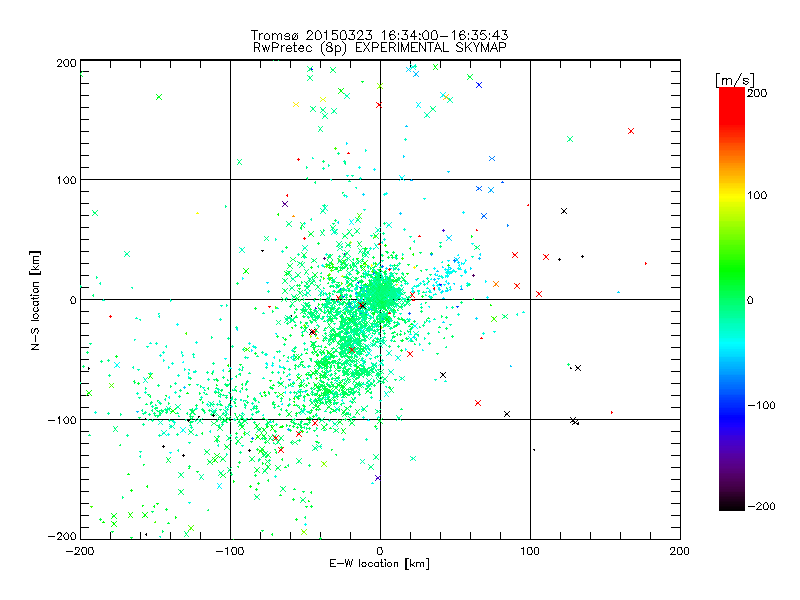Viewport: 800px width, 600px height.
Task: Click the orange X marker east of the origin
Action: tap(496, 284)
